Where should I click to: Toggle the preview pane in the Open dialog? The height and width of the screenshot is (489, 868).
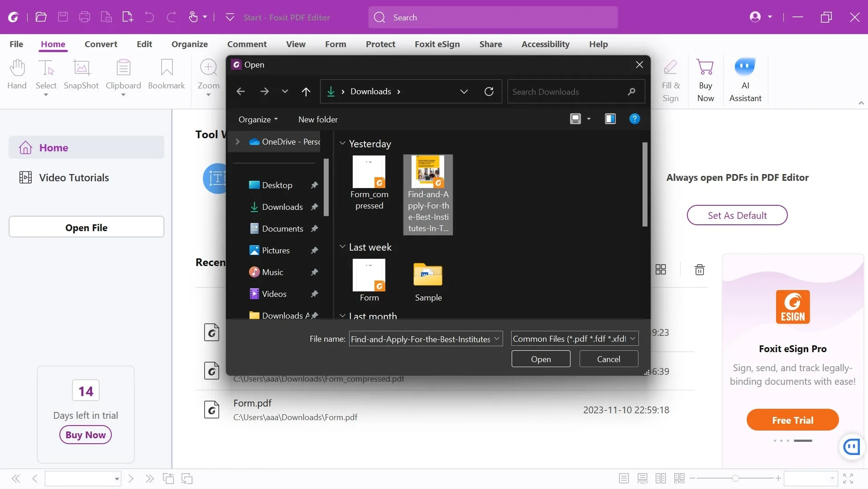point(610,119)
